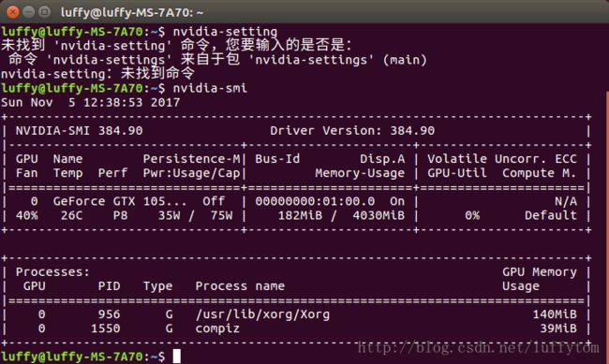Click the GPU-Util header
This screenshot has width=609, height=364.
point(457,173)
